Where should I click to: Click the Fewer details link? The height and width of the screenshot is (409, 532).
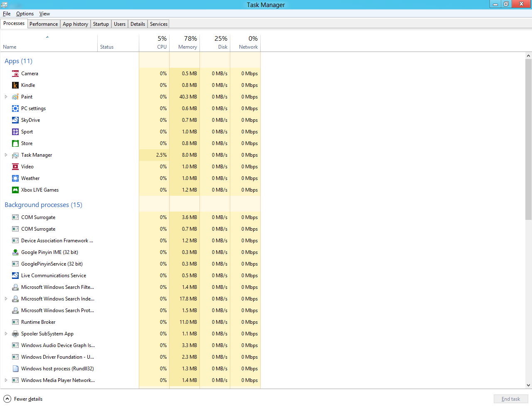click(x=28, y=399)
